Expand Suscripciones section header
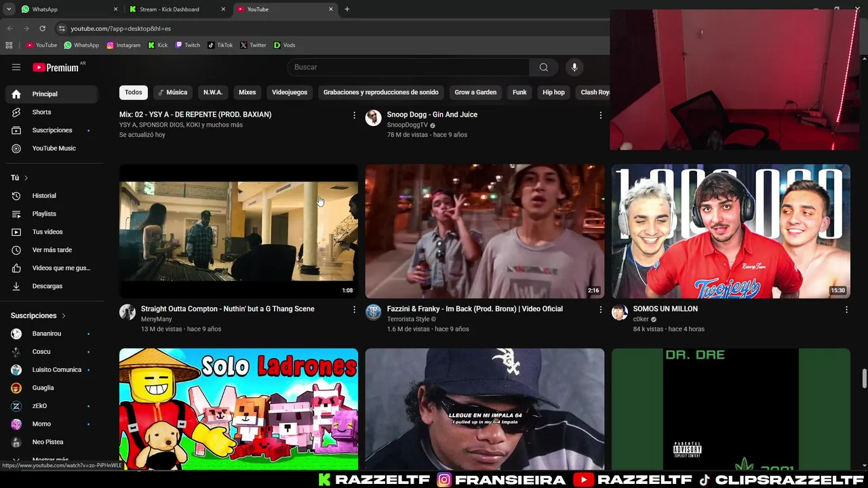This screenshot has width=868, height=488. (x=38, y=316)
